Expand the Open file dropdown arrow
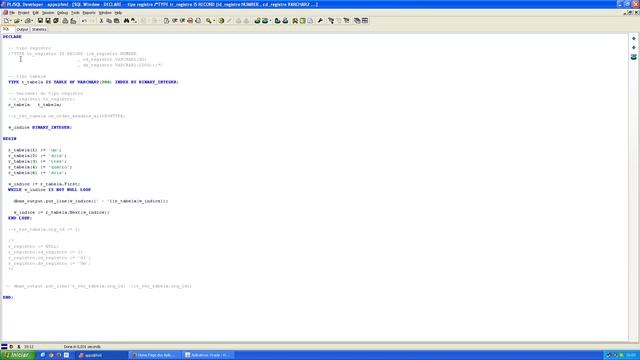640x360 pixels. click(x=22, y=20)
